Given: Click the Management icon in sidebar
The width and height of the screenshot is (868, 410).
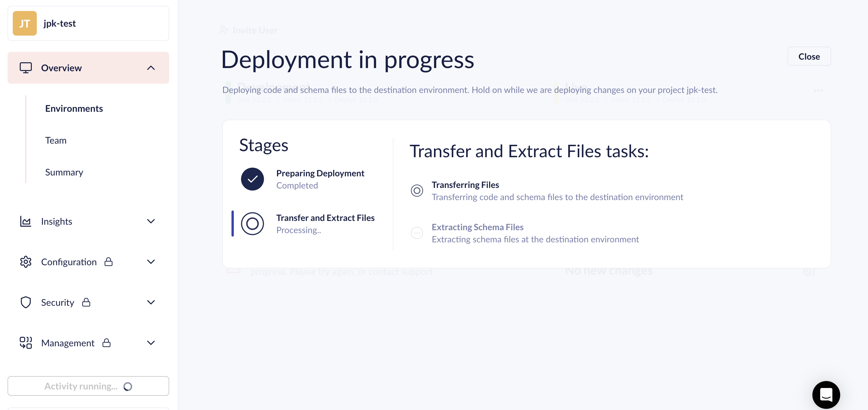Looking at the screenshot, I should point(25,343).
